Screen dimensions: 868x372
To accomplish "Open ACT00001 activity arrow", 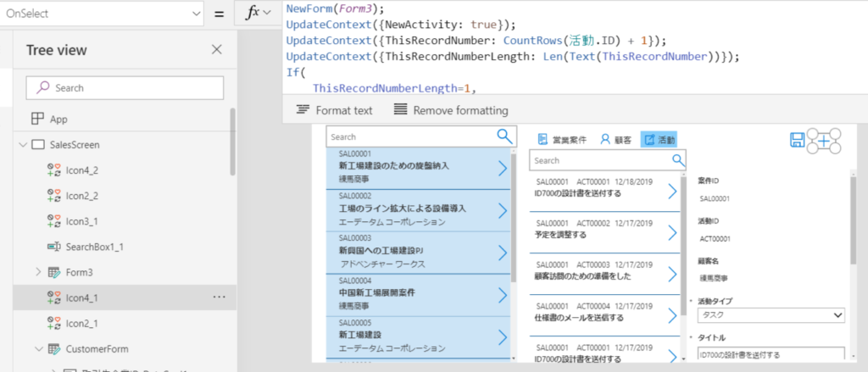I will [672, 191].
